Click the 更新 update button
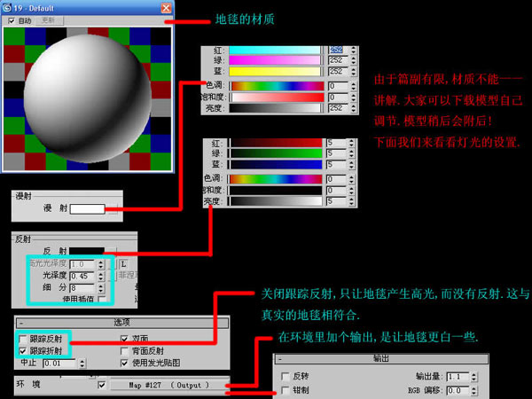 [x=48, y=20]
